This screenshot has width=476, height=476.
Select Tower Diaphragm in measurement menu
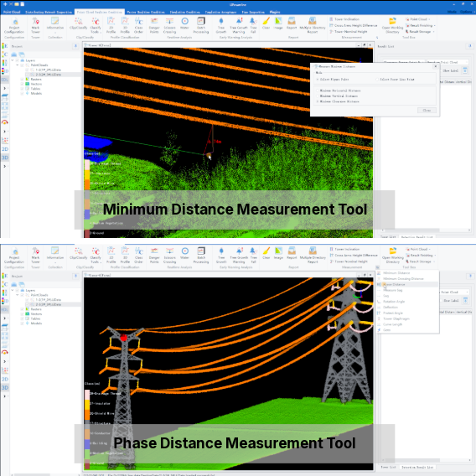pos(407,318)
